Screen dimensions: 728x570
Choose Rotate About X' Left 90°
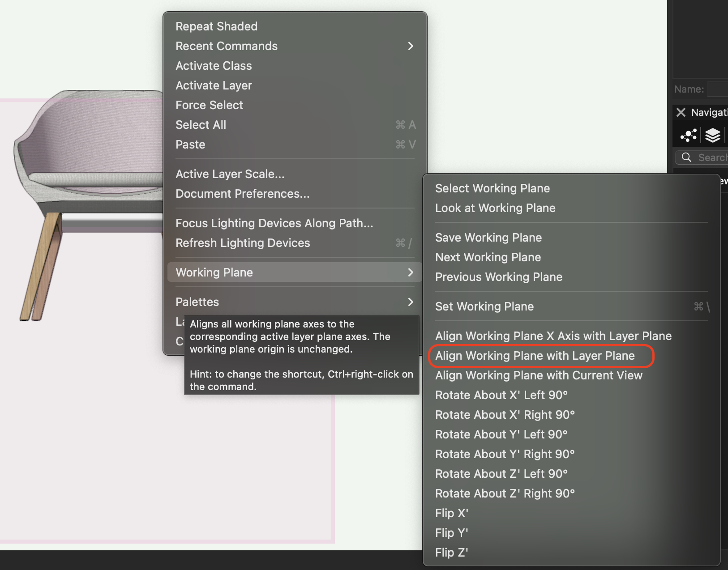(501, 395)
